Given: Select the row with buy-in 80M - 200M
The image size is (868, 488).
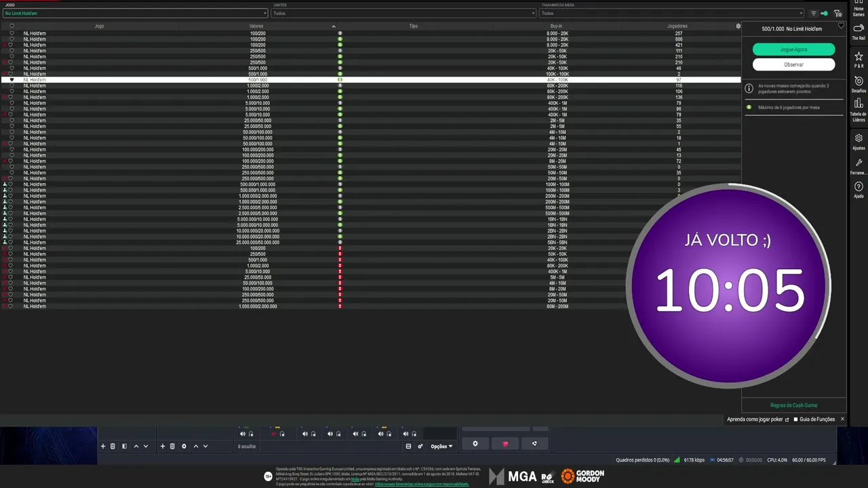Looking at the screenshot, I should click(370, 306).
